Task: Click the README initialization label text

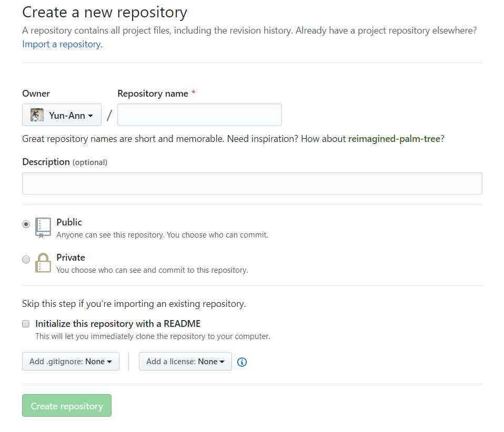Action: [x=118, y=324]
